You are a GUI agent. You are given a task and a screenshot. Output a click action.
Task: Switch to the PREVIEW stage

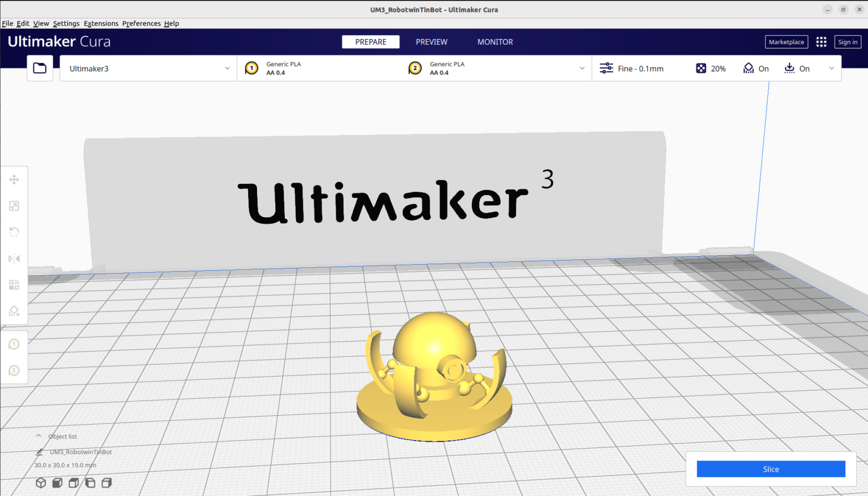coord(432,42)
